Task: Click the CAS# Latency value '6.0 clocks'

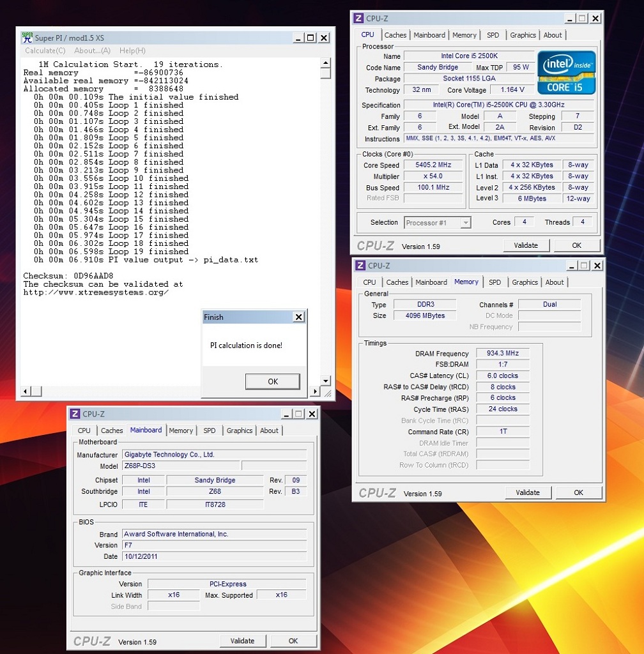Action: (503, 376)
